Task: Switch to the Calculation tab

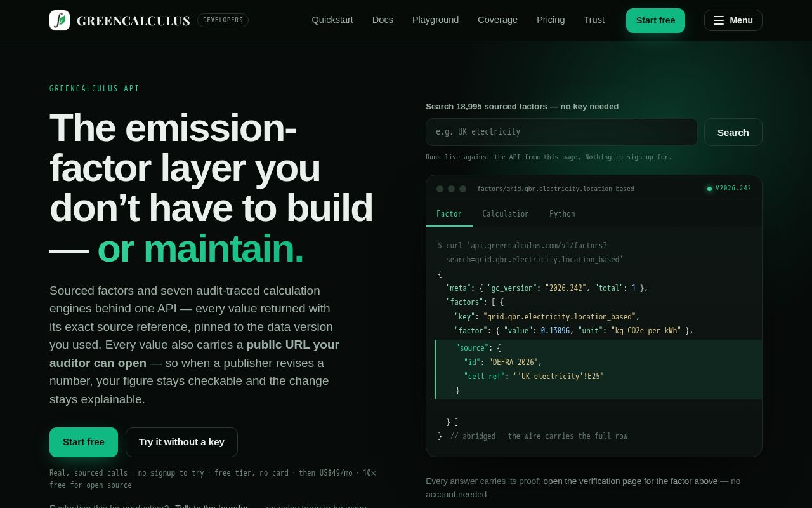Action: point(506,214)
